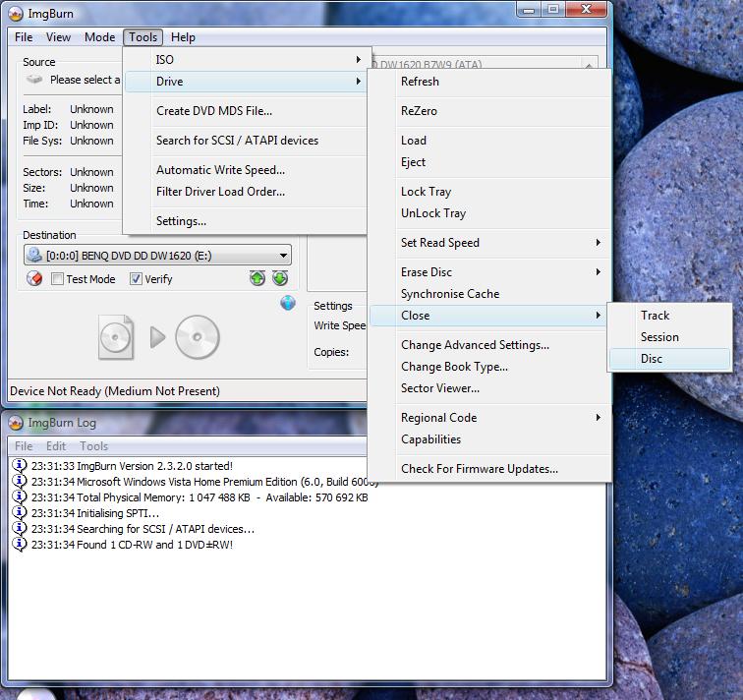The width and height of the screenshot is (743, 700).
Task: Click the ImgBurn Log window icon
Action: pyautogui.click(x=16, y=423)
